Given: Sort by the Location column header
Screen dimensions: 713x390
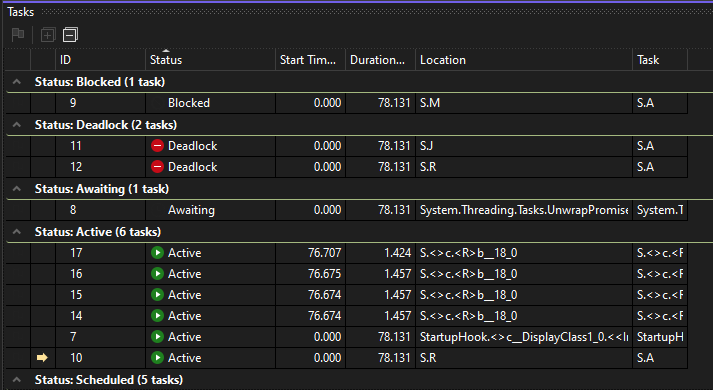Looking at the screenshot, I should [x=524, y=60].
